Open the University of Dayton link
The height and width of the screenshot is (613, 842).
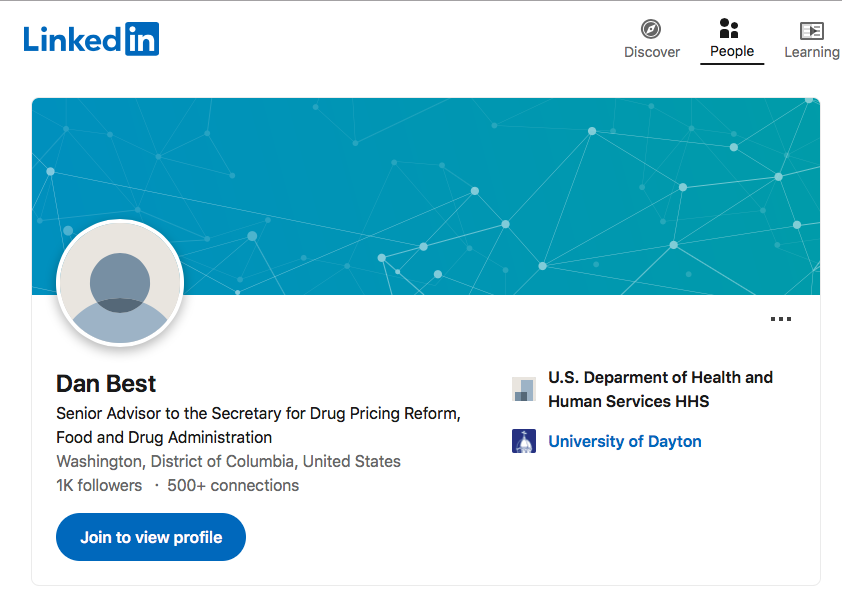625,441
